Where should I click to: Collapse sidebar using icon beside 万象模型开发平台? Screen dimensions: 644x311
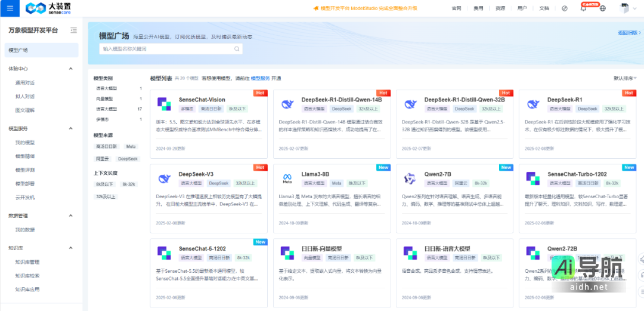click(74, 30)
